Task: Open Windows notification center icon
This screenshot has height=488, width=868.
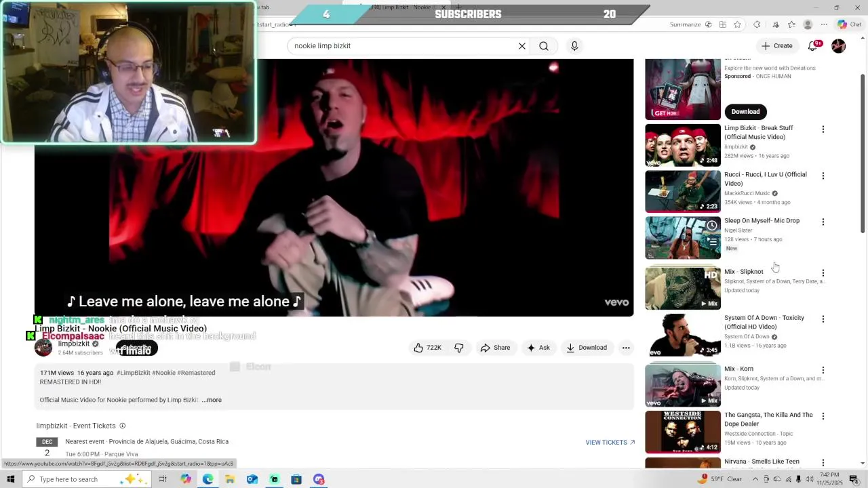Action: (854, 479)
